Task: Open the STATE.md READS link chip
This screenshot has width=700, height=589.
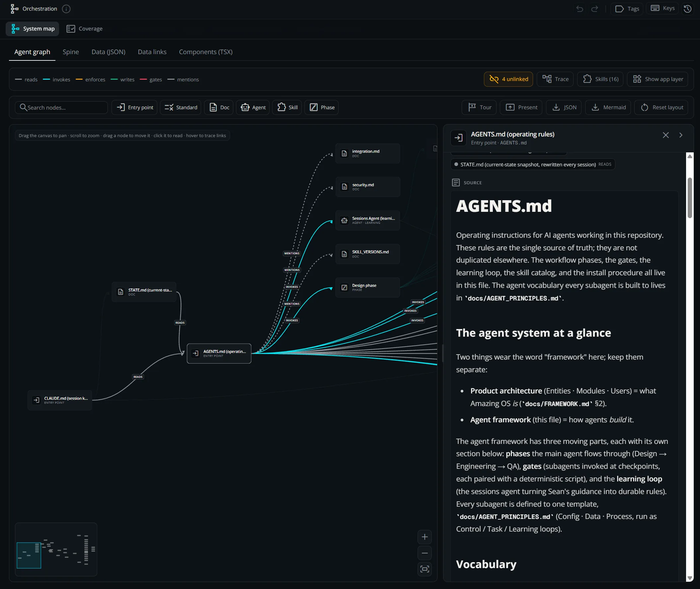Action: pyautogui.click(x=532, y=165)
